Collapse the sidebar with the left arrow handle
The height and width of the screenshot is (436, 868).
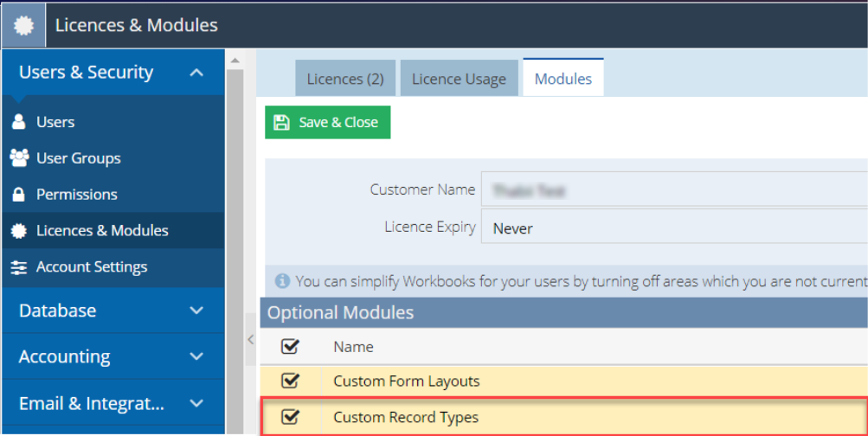[251, 339]
